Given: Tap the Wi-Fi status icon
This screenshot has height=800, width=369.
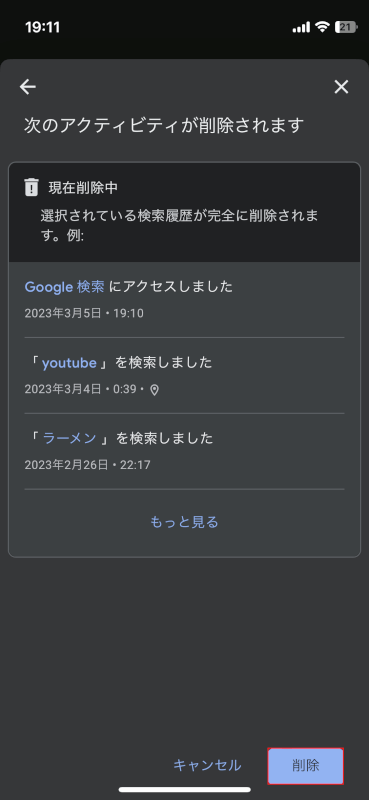Looking at the screenshot, I should point(322,27).
